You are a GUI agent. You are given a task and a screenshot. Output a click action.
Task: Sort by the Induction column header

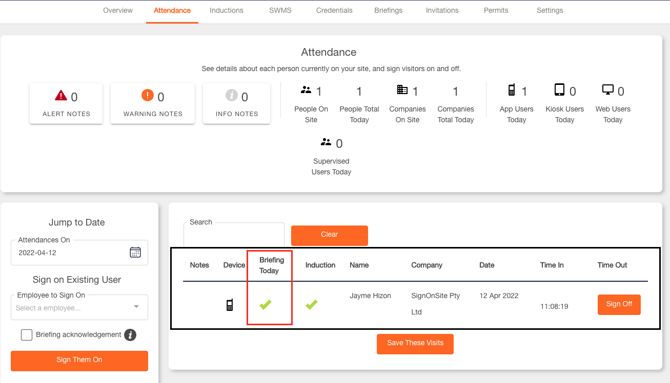tap(320, 265)
